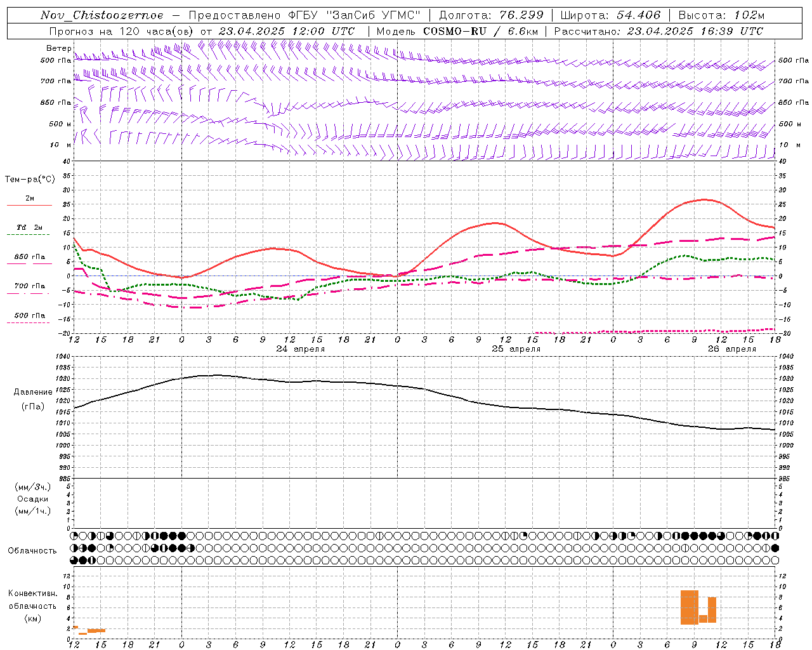Click the Широта: 54.406 value
Screen dimensions: 812x650
(x=610, y=15)
